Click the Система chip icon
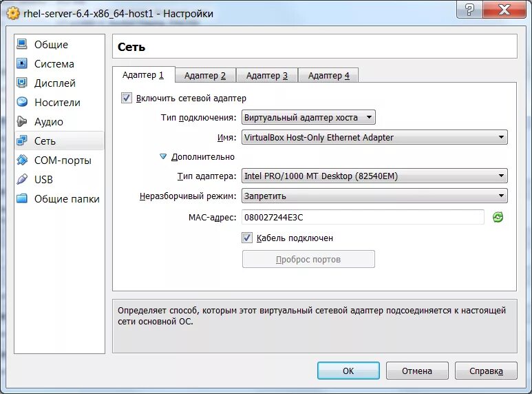 22,63
